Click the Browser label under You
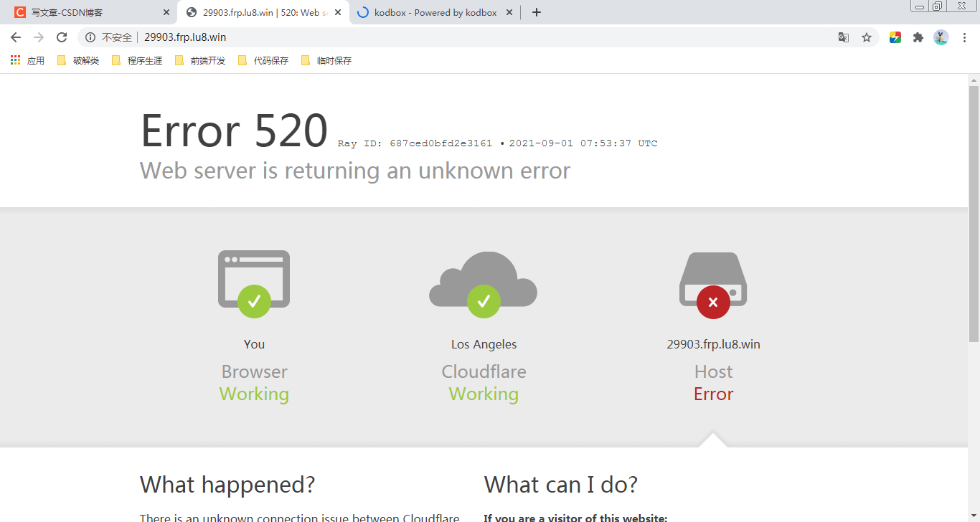The height and width of the screenshot is (522, 980). (254, 371)
